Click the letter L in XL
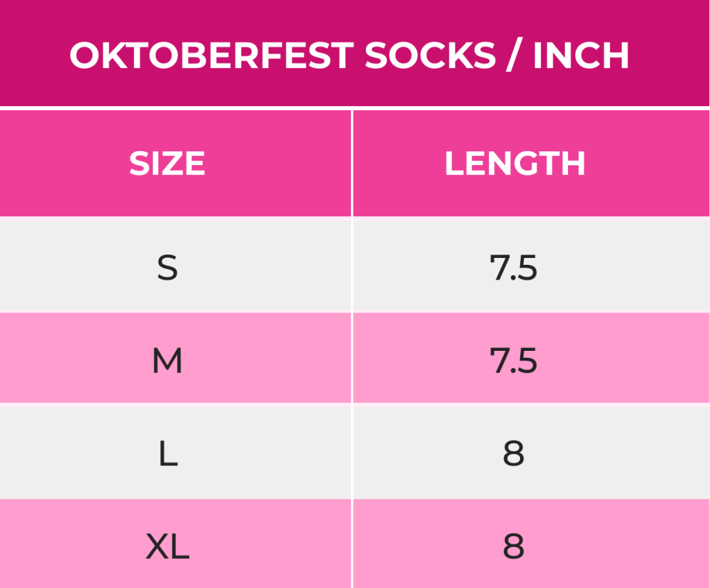Viewport: 710px width, 588px height. point(180,548)
